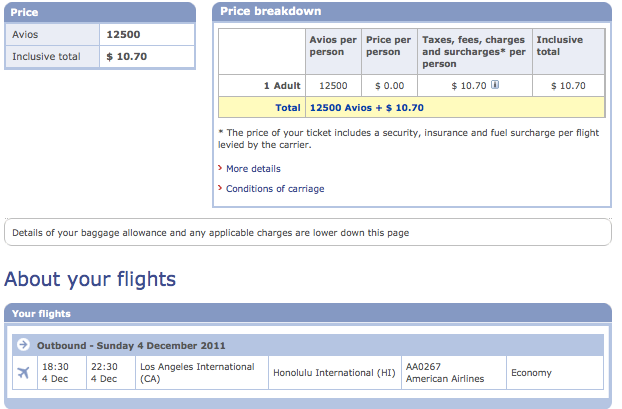Click the airplane icon in flight row
Image resolution: width=622 pixels, height=409 pixels.
(x=24, y=373)
